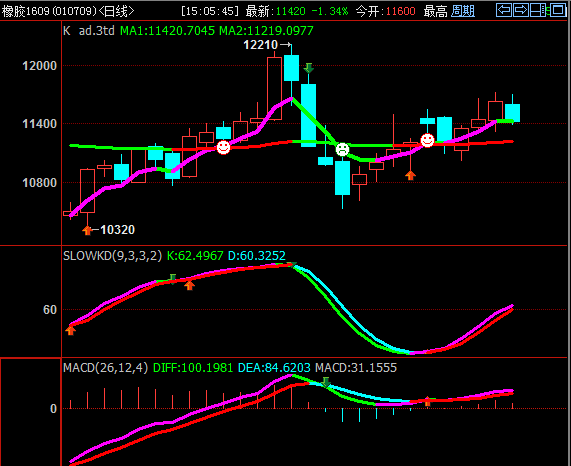Click the second red smiley face near 11200

(427, 140)
